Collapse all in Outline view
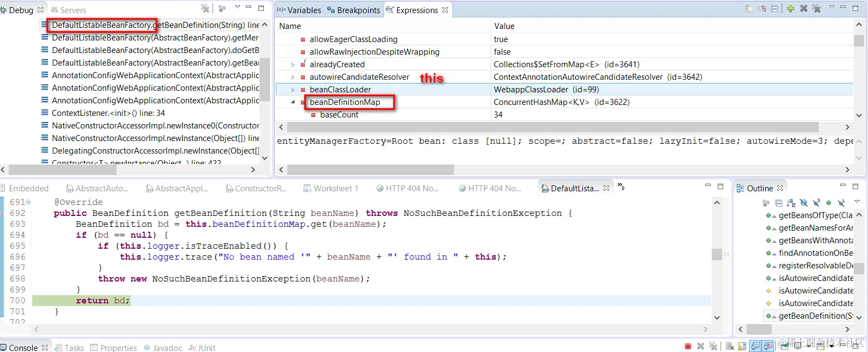 coord(778,203)
